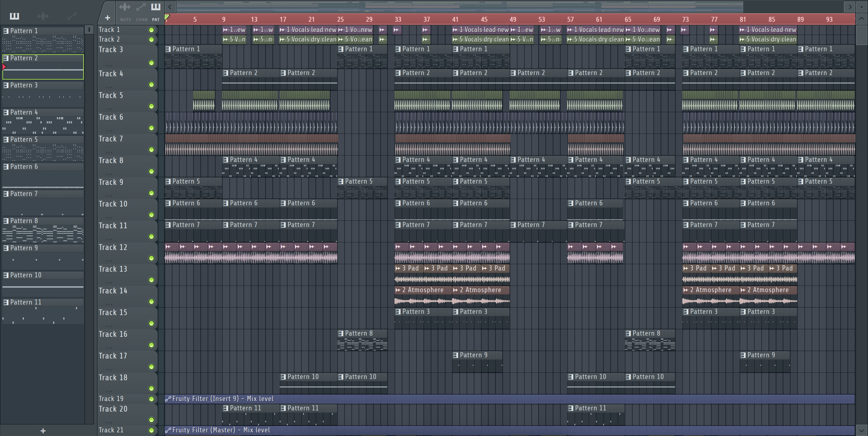Click bar 81 on the timeline ruler
This screenshot has width=868, height=436.
pyautogui.click(x=743, y=19)
